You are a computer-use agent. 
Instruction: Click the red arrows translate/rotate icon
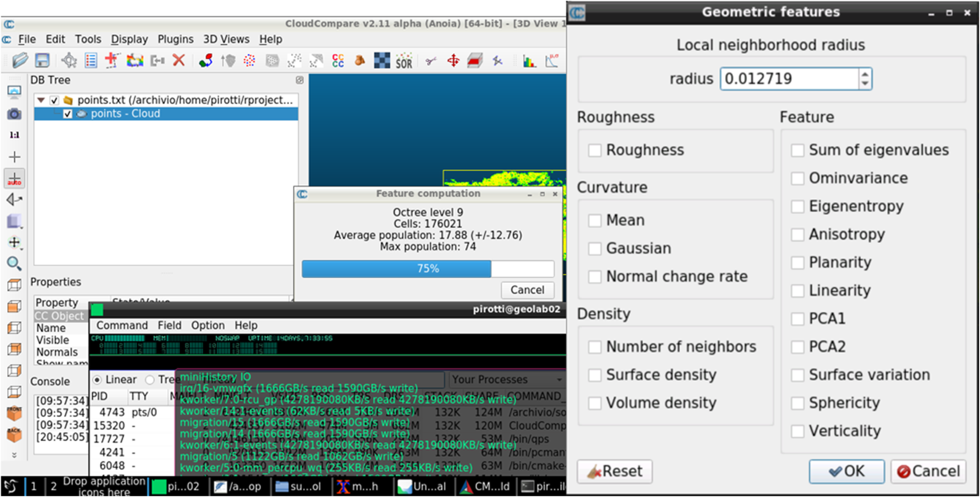[x=453, y=61]
